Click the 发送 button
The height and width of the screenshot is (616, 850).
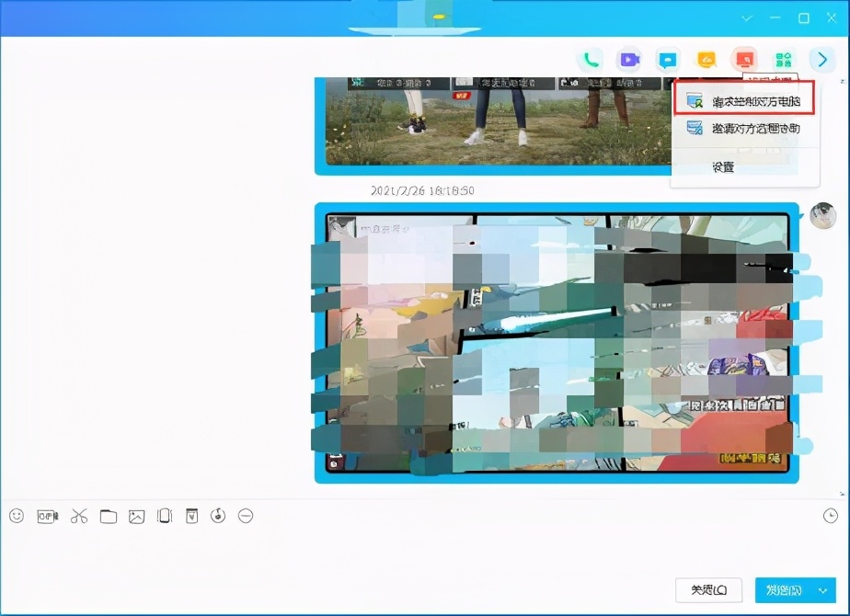pyautogui.click(x=784, y=590)
